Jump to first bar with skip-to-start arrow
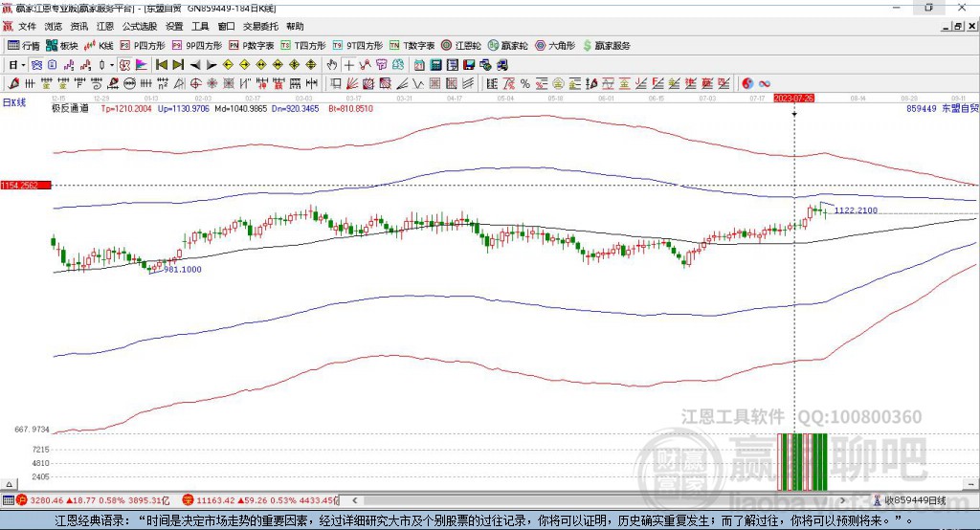This screenshot has height=530, width=980. [x=162, y=64]
